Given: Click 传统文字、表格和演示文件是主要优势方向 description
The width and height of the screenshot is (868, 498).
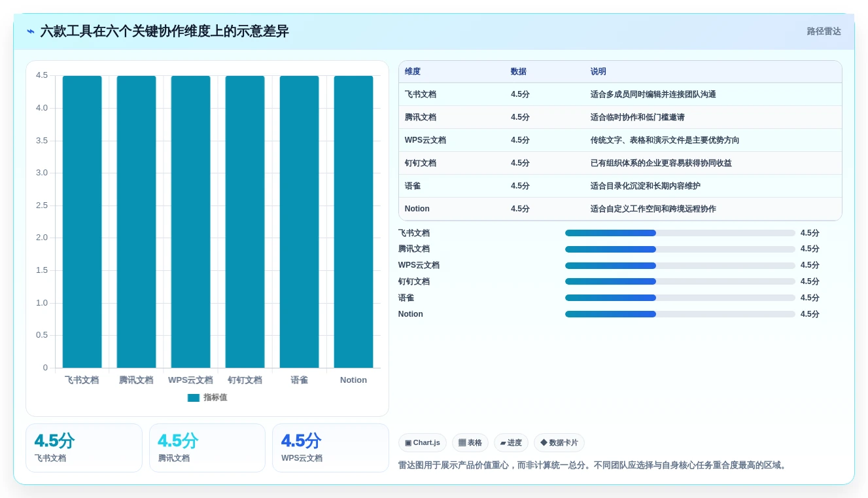Looking at the screenshot, I should [x=665, y=140].
